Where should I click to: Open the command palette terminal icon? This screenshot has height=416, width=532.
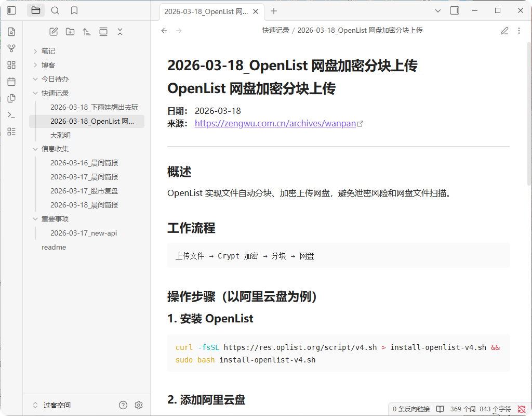pyautogui.click(x=11, y=115)
